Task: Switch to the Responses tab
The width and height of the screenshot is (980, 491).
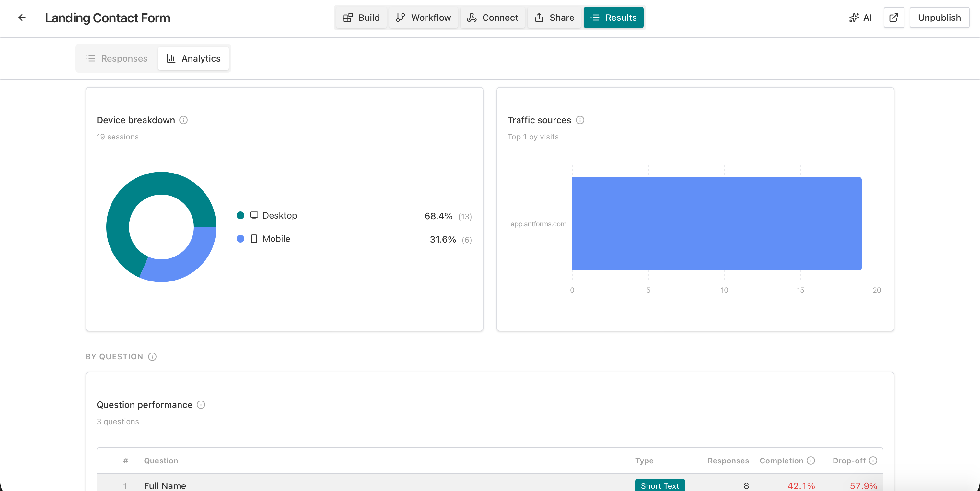Action: pyautogui.click(x=117, y=59)
